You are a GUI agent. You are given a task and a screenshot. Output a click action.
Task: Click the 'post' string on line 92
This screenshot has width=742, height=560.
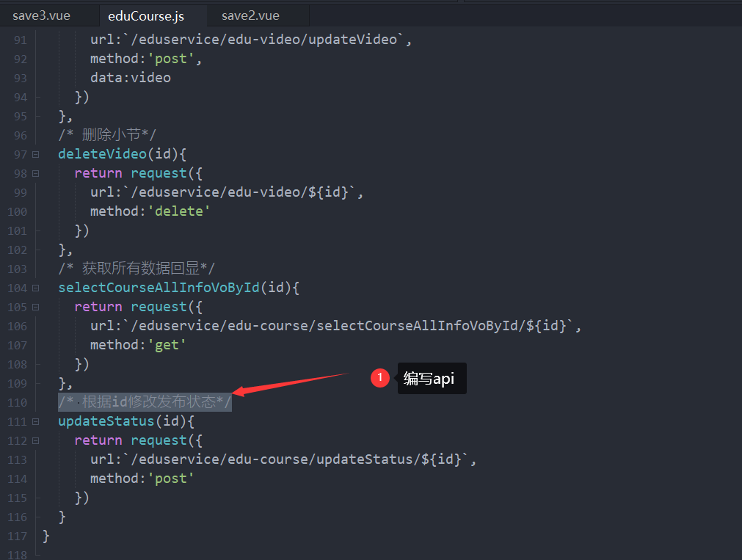171,59
